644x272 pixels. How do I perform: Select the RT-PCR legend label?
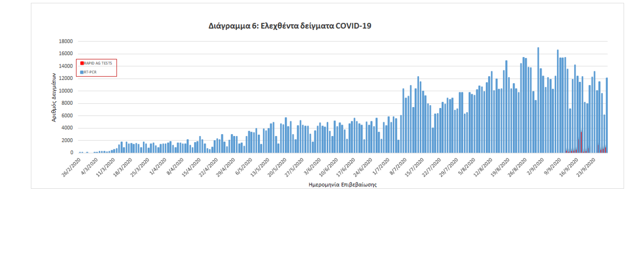tap(90, 72)
